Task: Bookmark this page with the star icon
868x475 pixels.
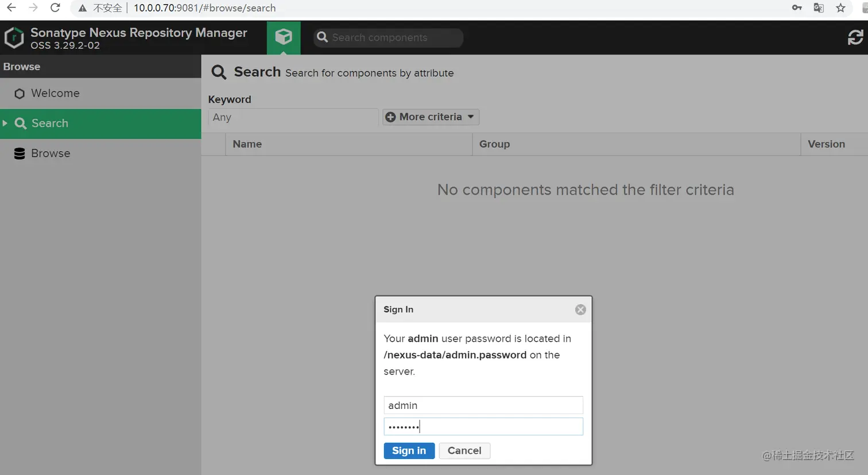Action: point(840,8)
